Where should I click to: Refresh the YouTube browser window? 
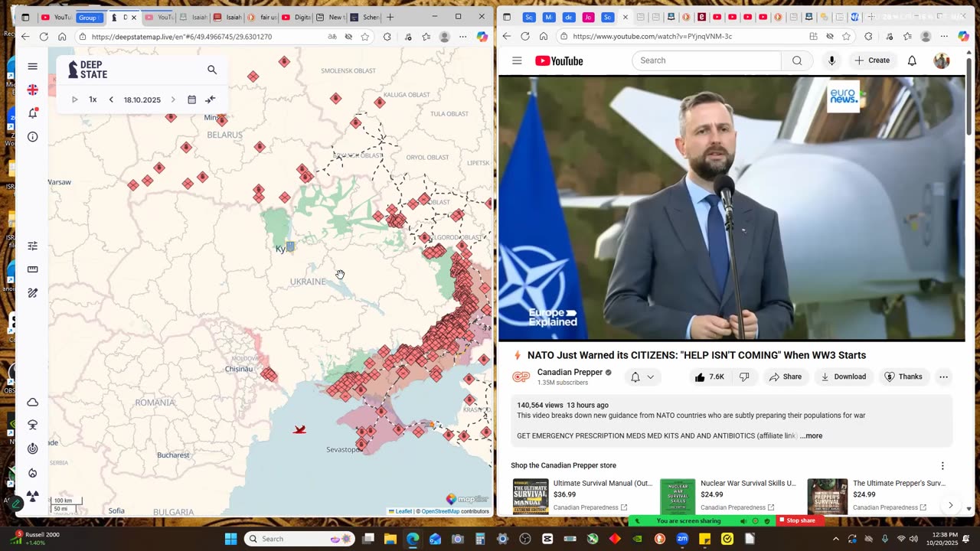pyautogui.click(x=524, y=36)
